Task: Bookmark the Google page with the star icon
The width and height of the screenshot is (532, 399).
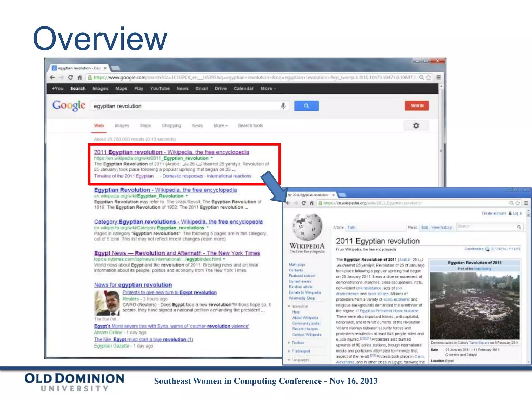Action: [429, 77]
